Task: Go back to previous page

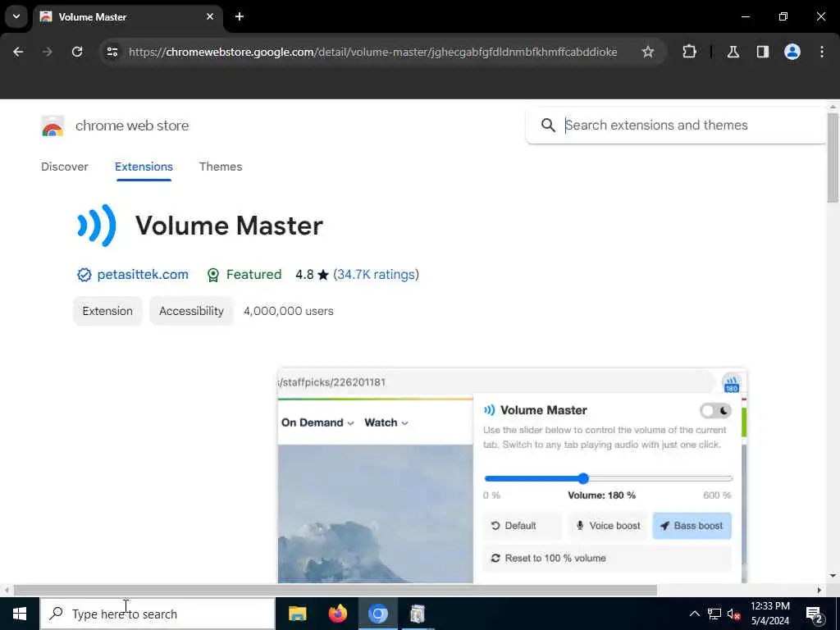Action: (18, 52)
